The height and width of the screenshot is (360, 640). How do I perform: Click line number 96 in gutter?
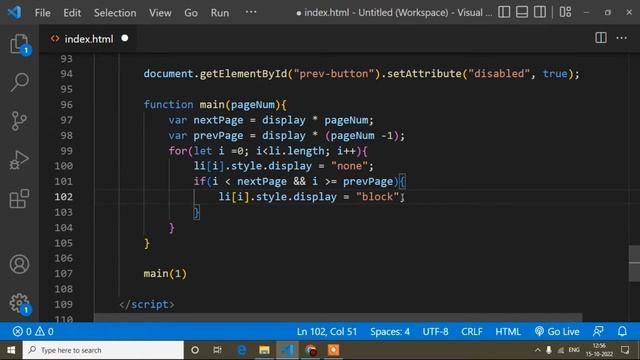(x=66, y=104)
